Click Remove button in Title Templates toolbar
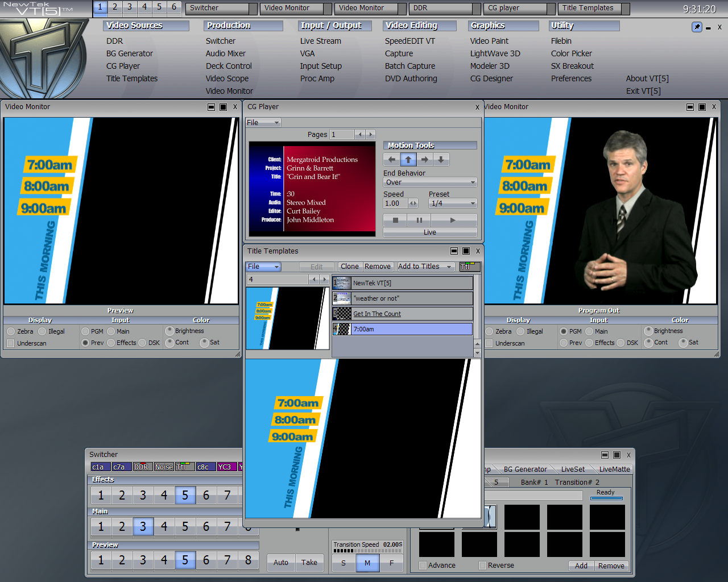The width and height of the screenshot is (728, 582). (378, 267)
